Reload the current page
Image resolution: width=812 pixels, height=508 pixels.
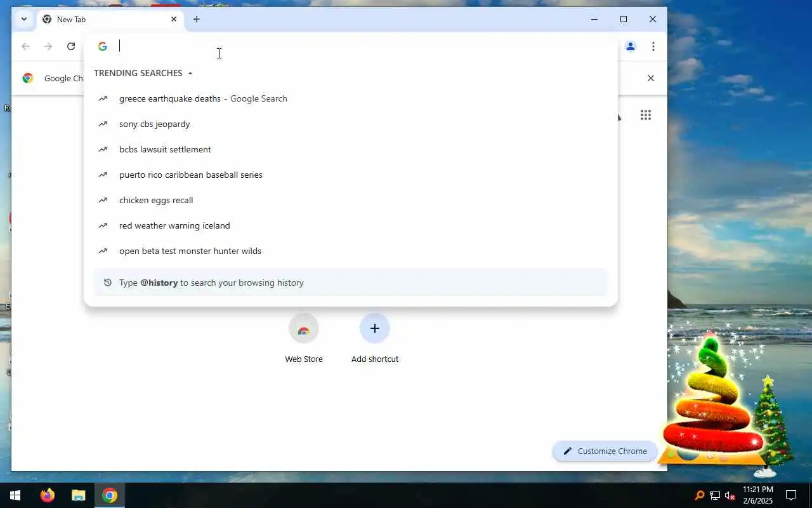pyautogui.click(x=71, y=46)
